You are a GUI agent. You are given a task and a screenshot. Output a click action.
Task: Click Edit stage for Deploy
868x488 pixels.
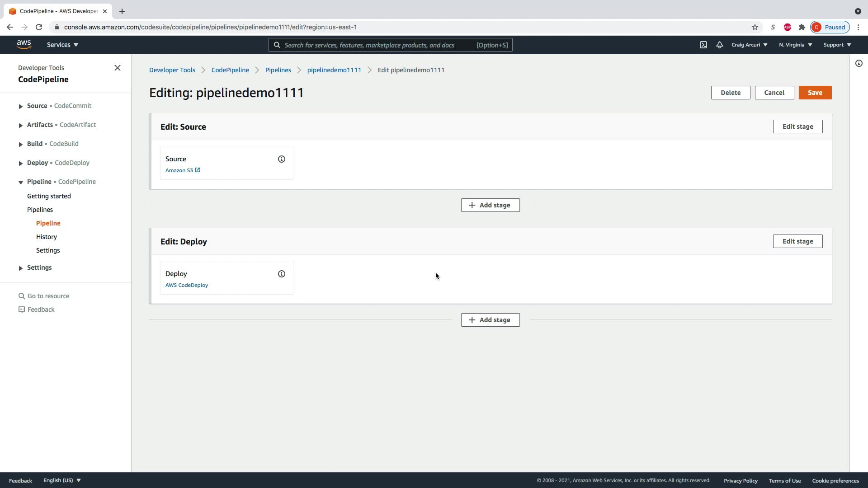(x=797, y=241)
